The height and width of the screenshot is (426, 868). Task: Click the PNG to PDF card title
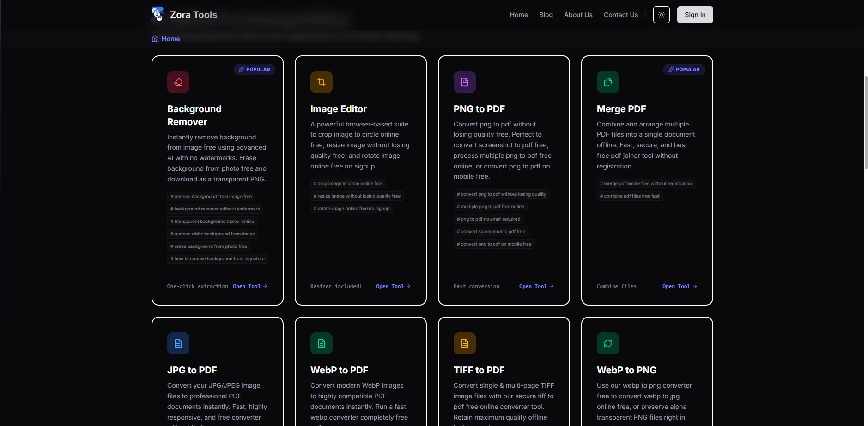(x=479, y=109)
